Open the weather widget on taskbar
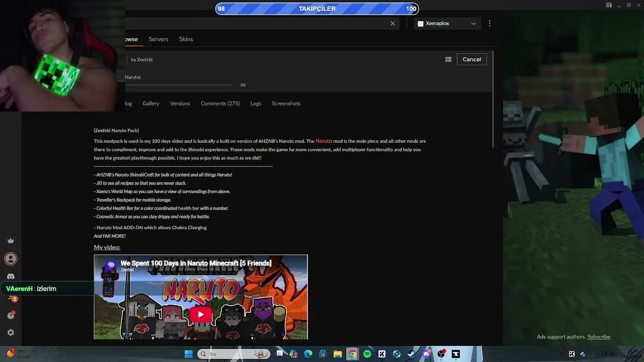The image size is (644, 362). 18,353
